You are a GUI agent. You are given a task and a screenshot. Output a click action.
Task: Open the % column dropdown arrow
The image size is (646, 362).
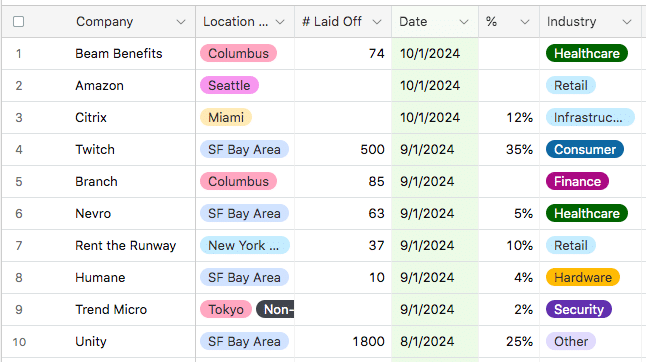click(524, 22)
